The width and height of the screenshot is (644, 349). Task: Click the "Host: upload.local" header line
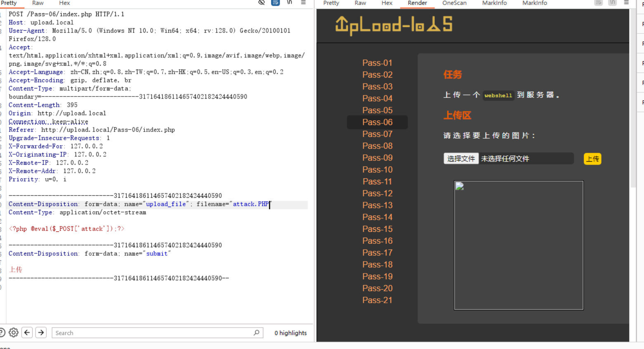[x=41, y=23]
